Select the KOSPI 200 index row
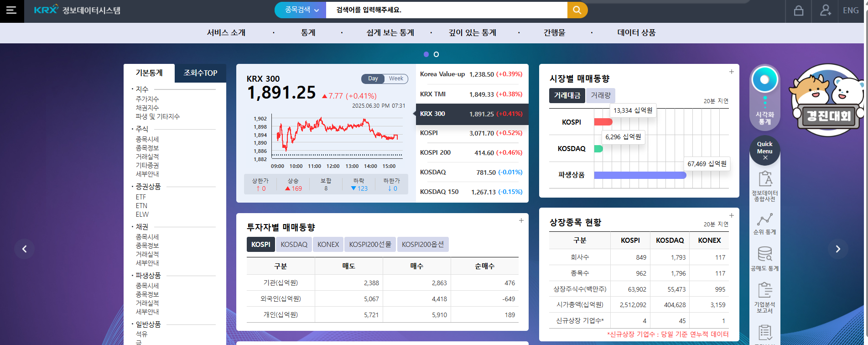 point(472,152)
